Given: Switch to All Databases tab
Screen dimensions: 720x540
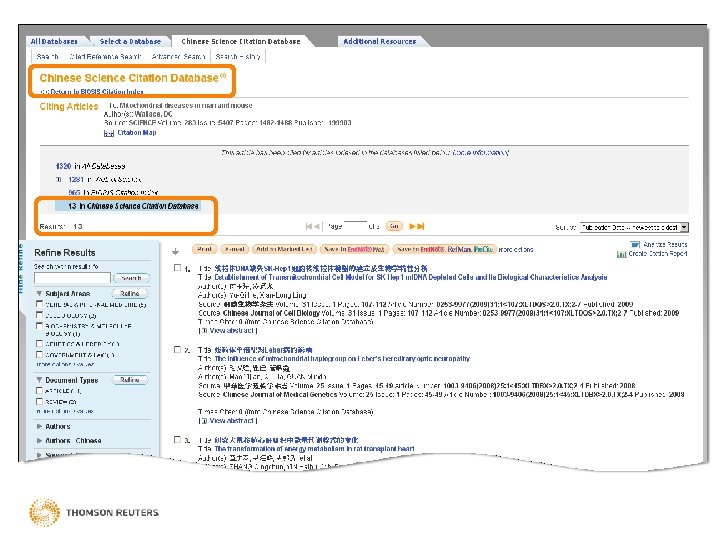Looking at the screenshot, I should tap(54, 41).
